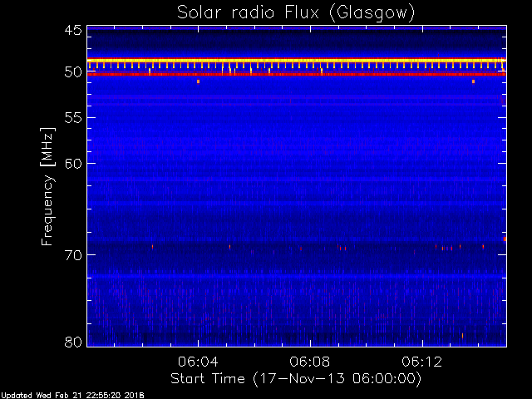Select the 80 MHz tick label
This screenshot has width=532, height=399.
pyautogui.click(x=72, y=342)
